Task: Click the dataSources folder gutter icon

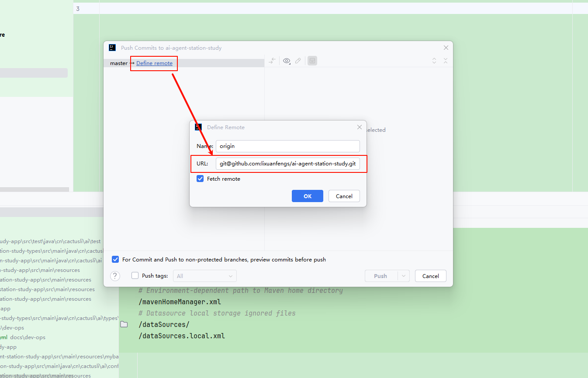Action: pos(124,324)
